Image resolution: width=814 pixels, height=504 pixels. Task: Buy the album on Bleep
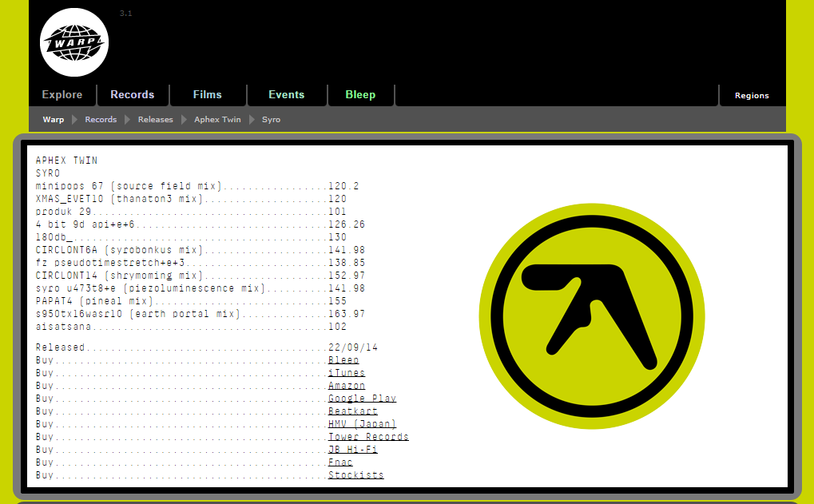click(343, 360)
